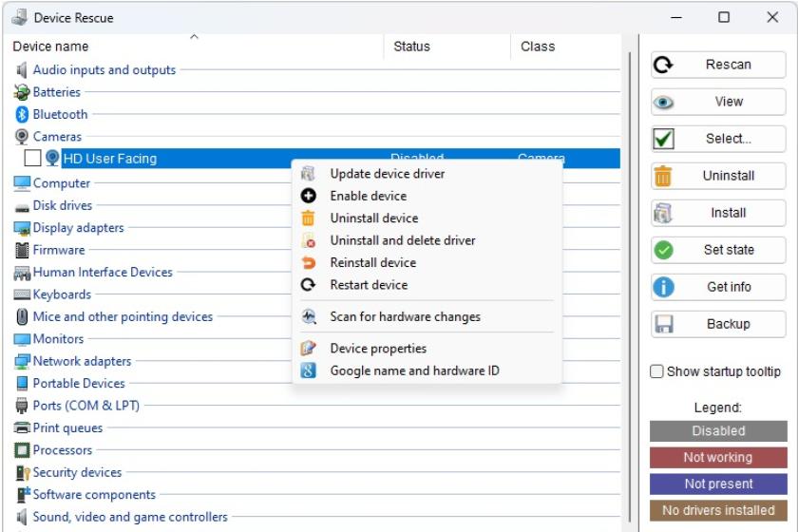Click the Rescan button
Viewport: 798px width, 532px height.
coord(718,65)
